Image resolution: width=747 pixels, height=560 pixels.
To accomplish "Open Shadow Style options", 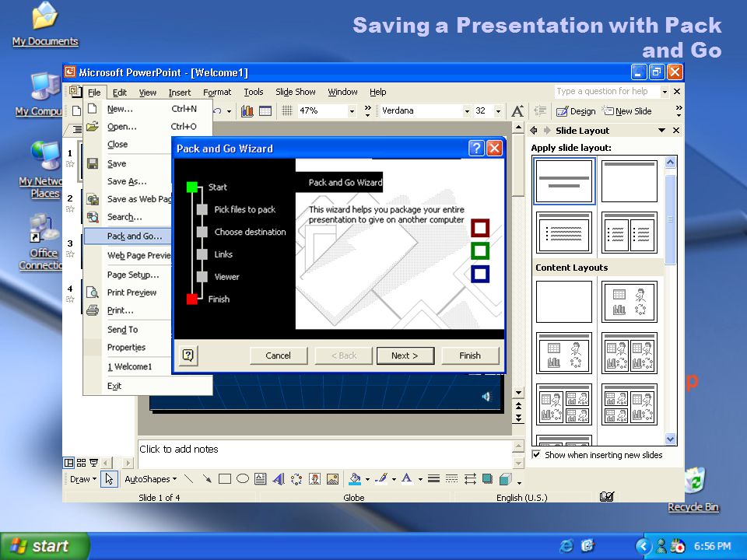I will click(487, 478).
